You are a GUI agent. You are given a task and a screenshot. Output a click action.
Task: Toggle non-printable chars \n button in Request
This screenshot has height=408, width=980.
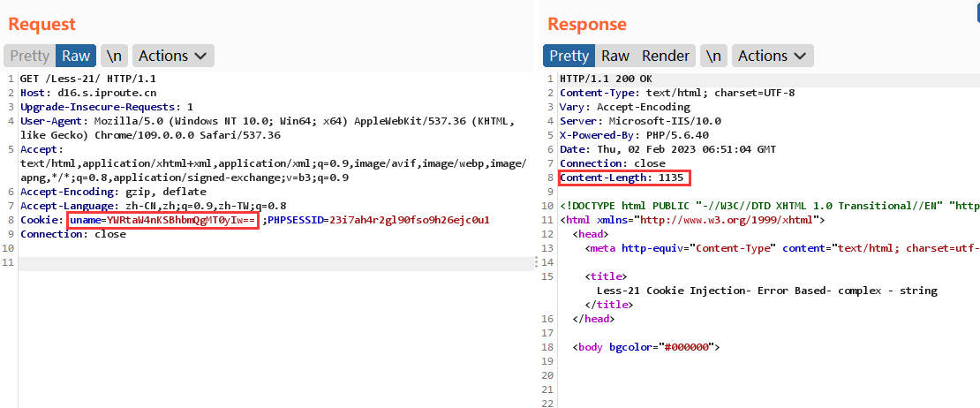114,56
